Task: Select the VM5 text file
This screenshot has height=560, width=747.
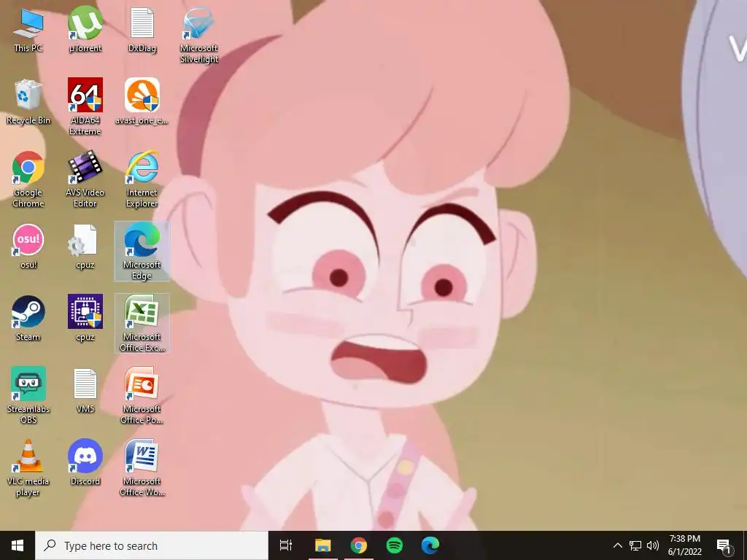Action: click(x=85, y=392)
